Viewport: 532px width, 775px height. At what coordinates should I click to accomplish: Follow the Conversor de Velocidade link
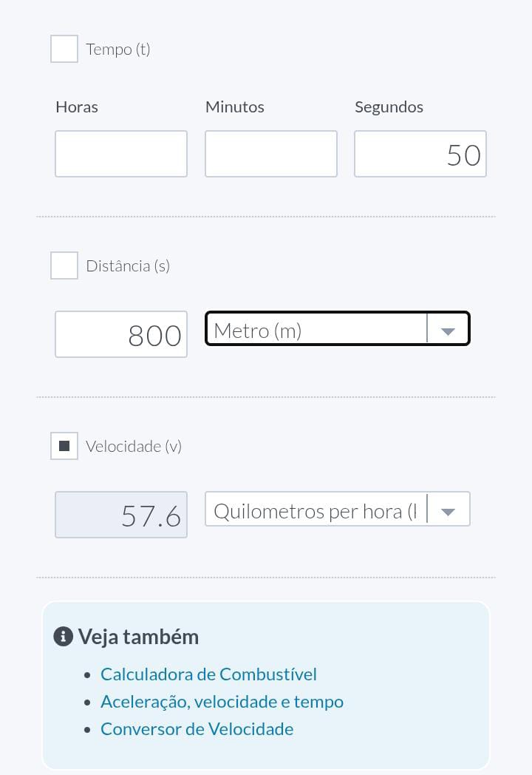pyautogui.click(x=197, y=729)
